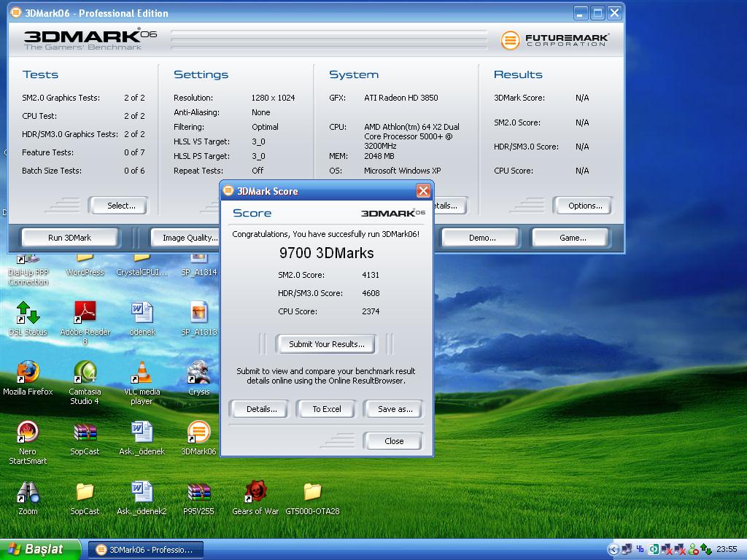This screenshot has height=560, width=747.
Task: Close the 3DMark Score dialog via Close button
Action: tap(394, 441)
